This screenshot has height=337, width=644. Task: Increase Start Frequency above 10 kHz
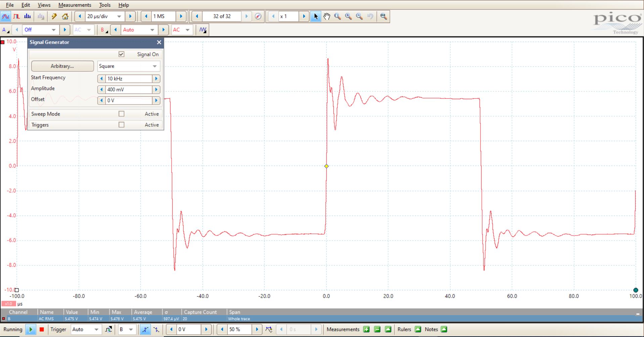pyautogui.click(x=156, y=79)
